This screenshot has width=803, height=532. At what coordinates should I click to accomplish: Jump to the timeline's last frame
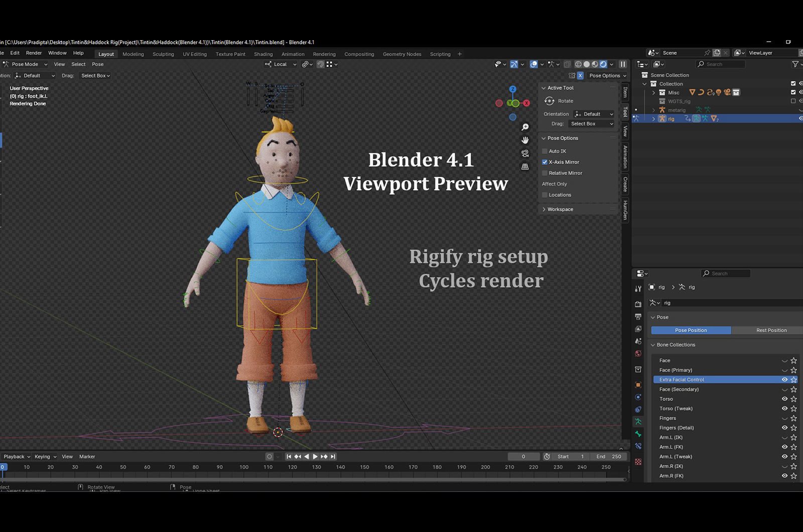pyautogui.click(x=333, y=457)
